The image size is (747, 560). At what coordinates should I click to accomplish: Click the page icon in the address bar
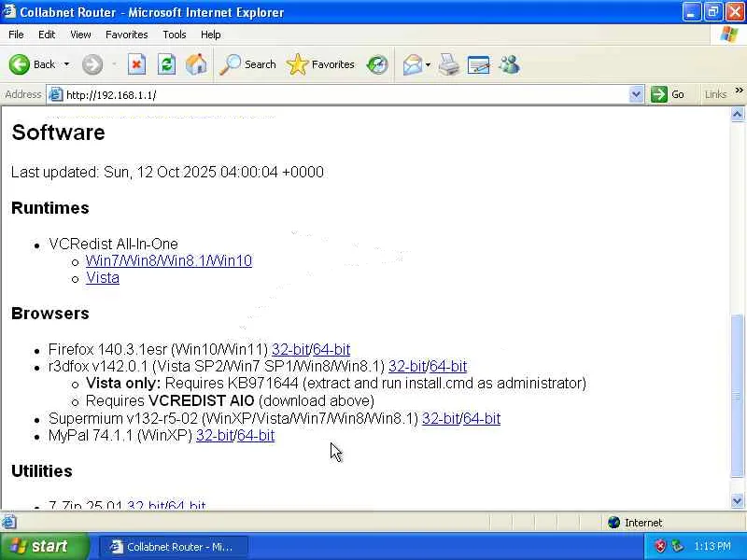point(56,95)
